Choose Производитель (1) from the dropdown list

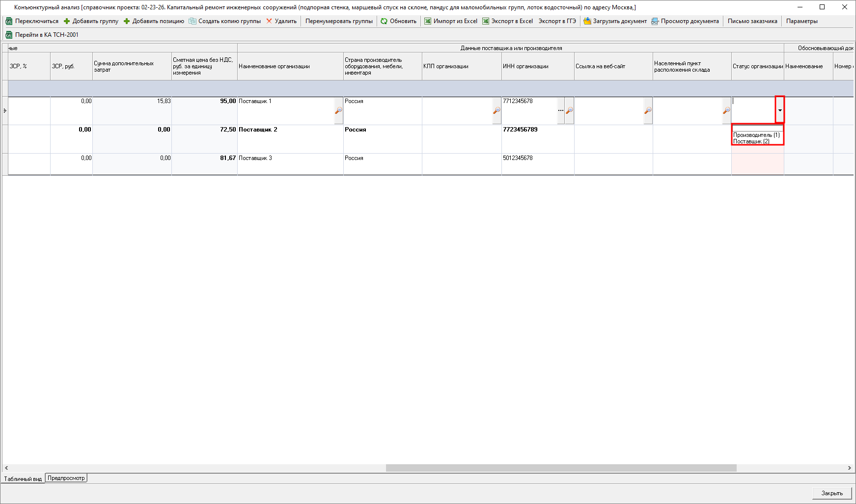pos(756,135)
